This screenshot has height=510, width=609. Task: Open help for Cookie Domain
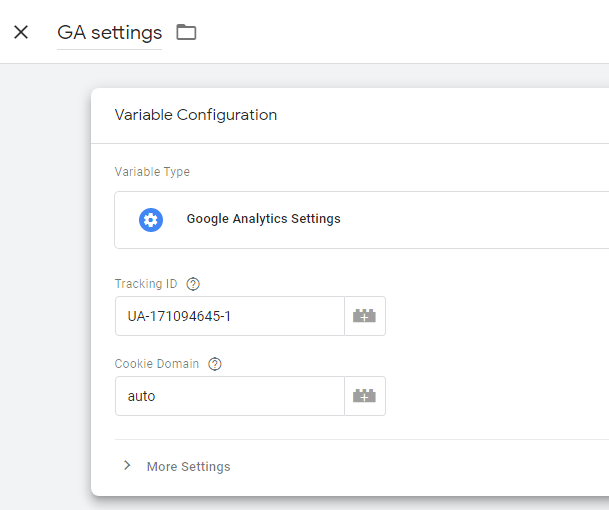click(215, 364)
